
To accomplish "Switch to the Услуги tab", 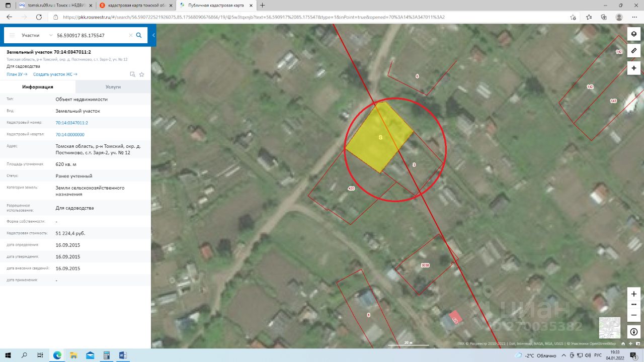I will (x=113, y=87).
